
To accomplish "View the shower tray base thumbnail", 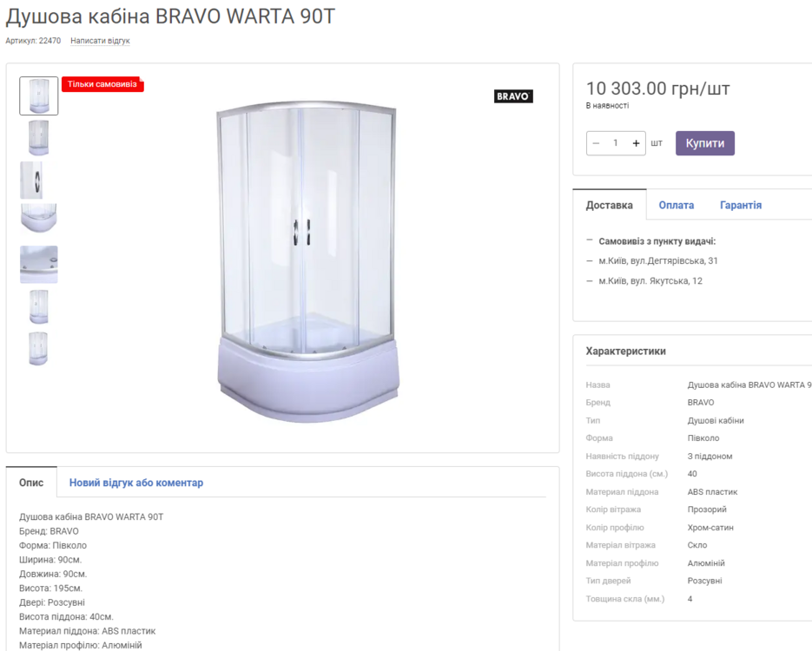I will tap(39, 218).
